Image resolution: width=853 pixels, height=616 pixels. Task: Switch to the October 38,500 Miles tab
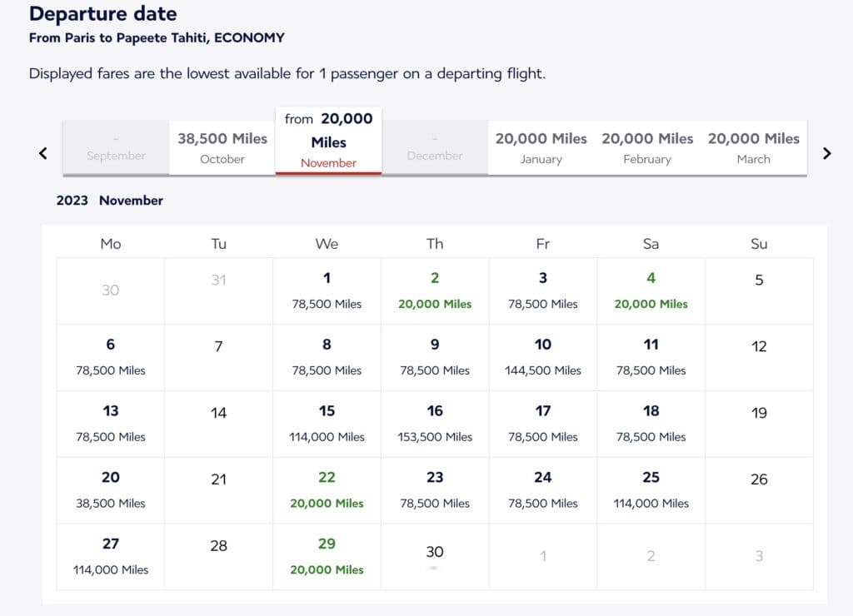tap(222, 147)
